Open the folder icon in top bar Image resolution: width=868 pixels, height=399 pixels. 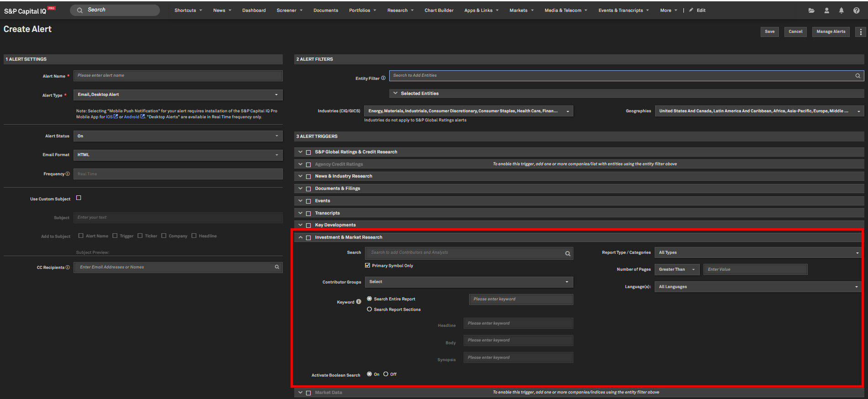[811, 10]
